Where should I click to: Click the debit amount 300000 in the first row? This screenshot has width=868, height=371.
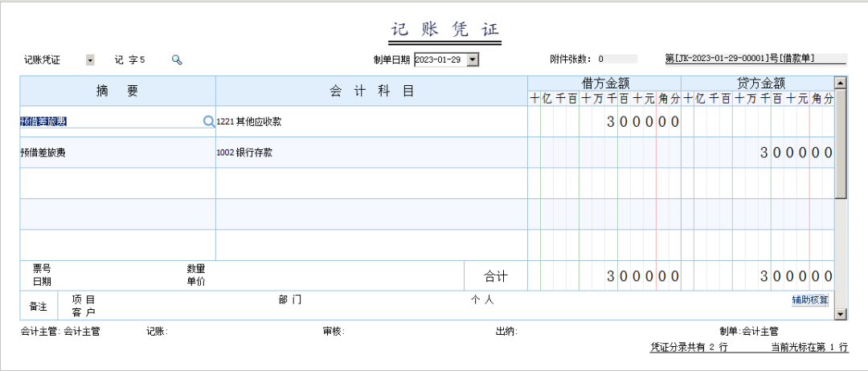click(643, 122)
